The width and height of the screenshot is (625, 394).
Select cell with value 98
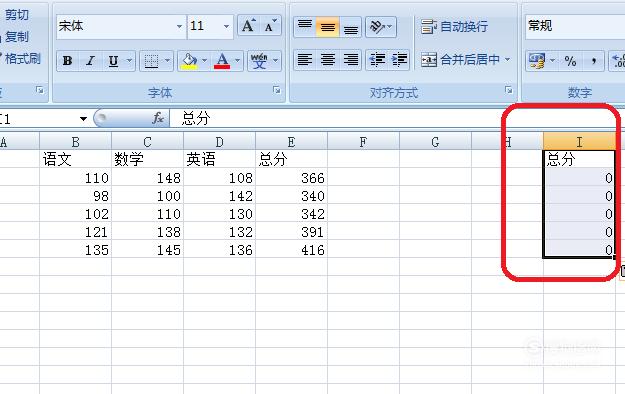click(x=75, y=196)
